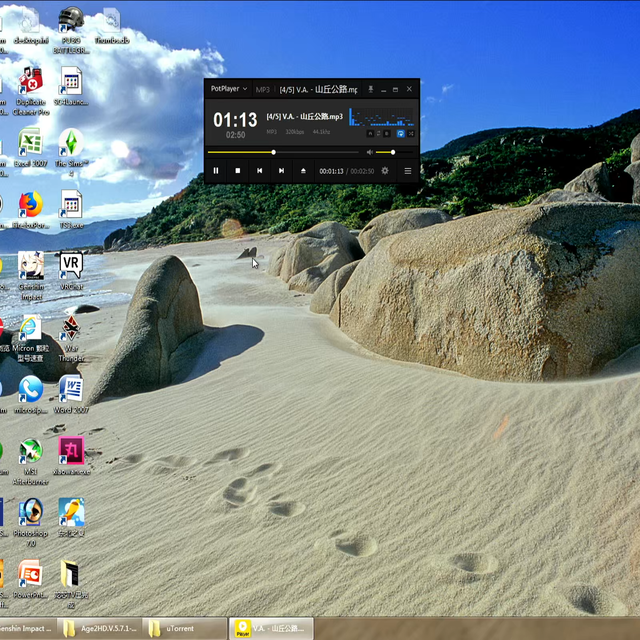Skip to the previous track
The width and height of the screenshot is (640, 640).
(259, 171)
